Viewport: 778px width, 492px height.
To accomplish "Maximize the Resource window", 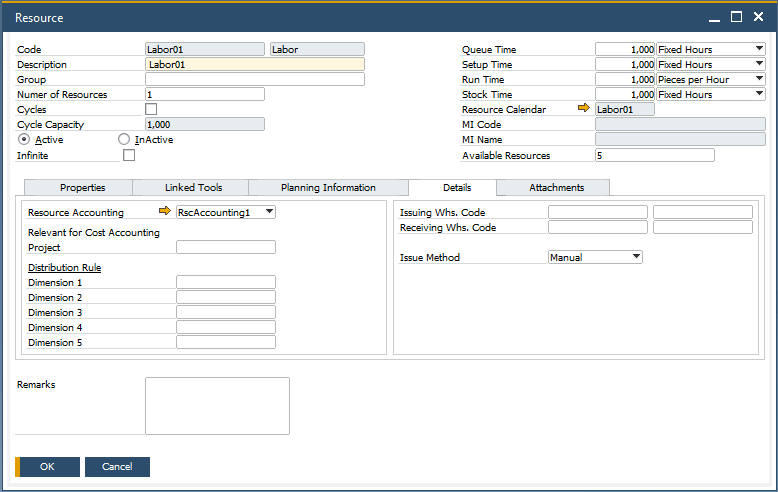I will click(x=736, y=17).
